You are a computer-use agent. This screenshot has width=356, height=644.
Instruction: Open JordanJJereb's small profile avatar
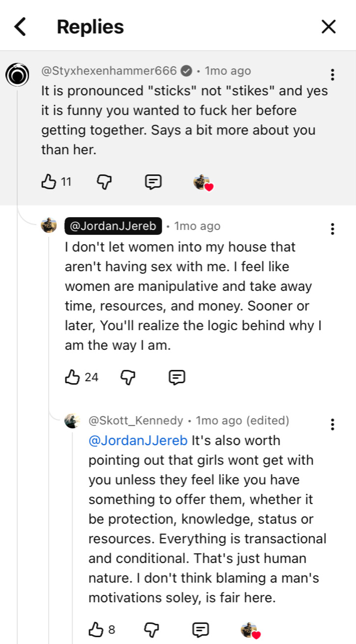click(49, 226)
